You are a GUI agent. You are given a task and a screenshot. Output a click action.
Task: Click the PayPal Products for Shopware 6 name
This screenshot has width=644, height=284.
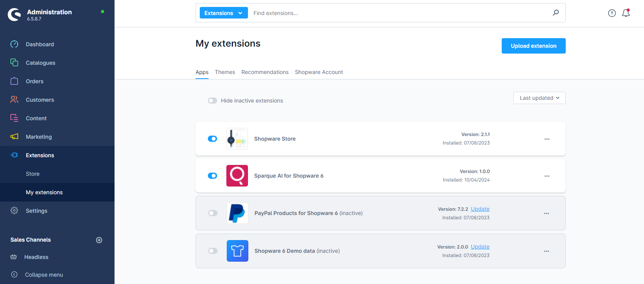[x=296, y=213]
